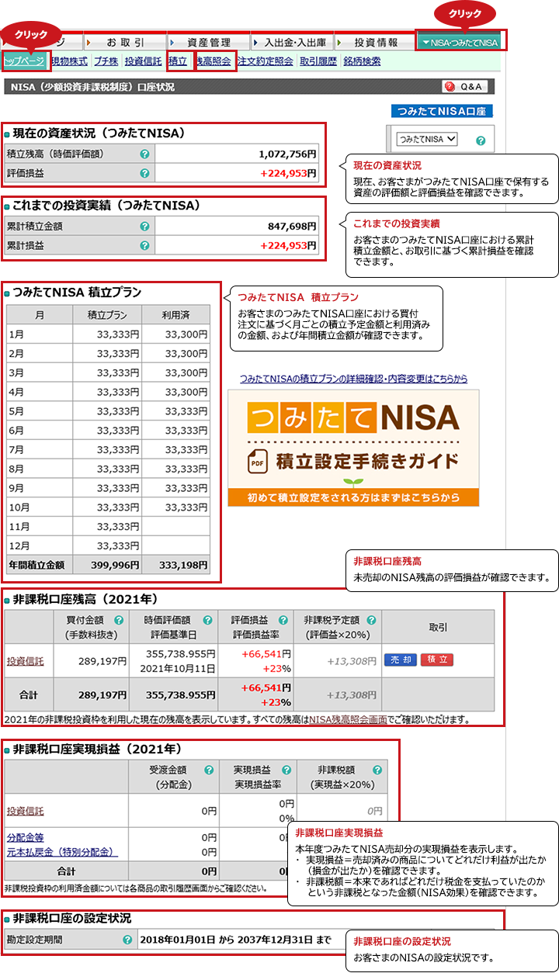
Task: Open the お取引 menu
Action: pyautogui.click(x=125, y=42)
